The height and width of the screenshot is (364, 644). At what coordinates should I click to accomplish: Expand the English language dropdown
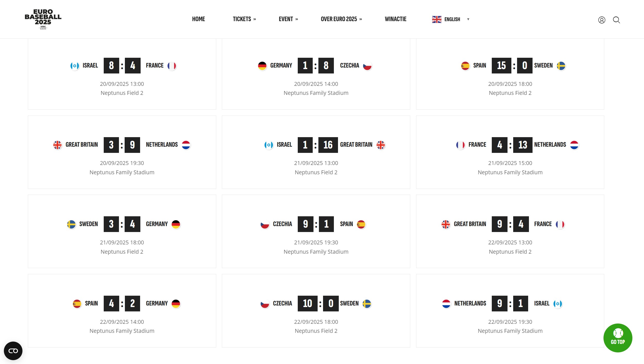pyautogui.click(x=468, y=19)
